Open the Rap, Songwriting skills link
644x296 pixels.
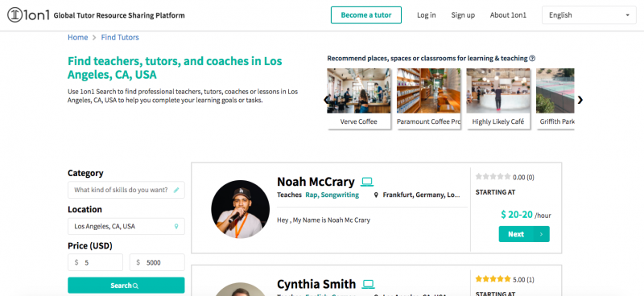[x=332, y=195]
